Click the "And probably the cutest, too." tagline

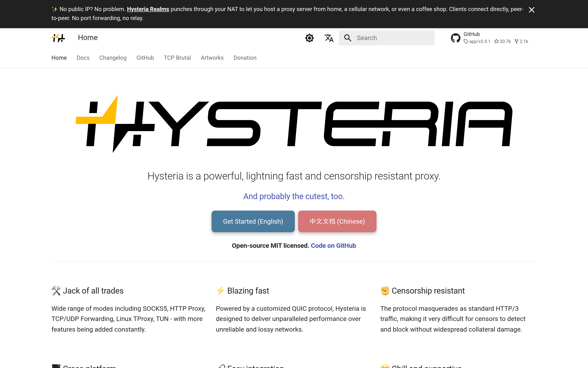[294, 196]
